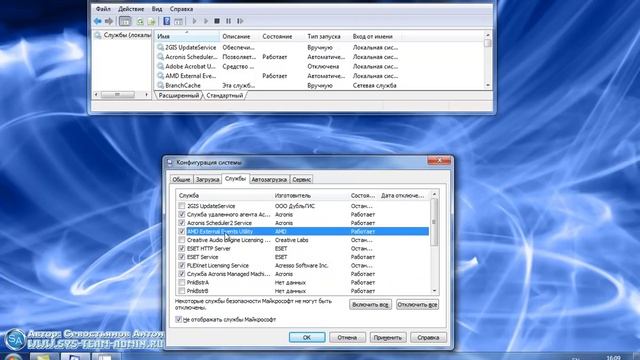640x360 pixels.
Task: Select the BranchCache service name
Action: click(183, 86)
